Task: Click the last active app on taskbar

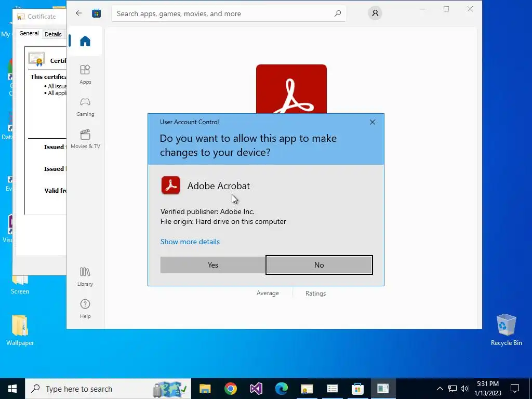Action: point(383,389)
